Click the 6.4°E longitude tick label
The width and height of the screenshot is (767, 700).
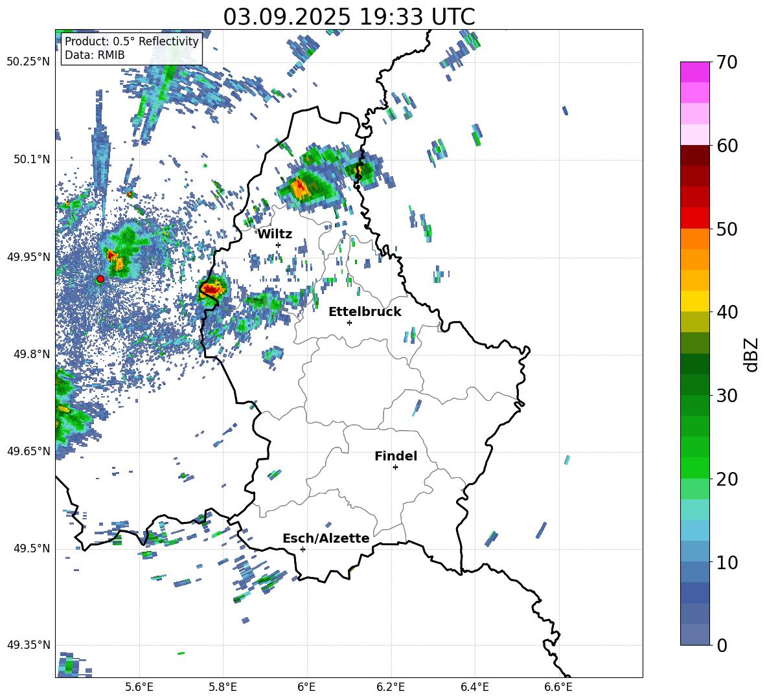(x=474, y=687)
